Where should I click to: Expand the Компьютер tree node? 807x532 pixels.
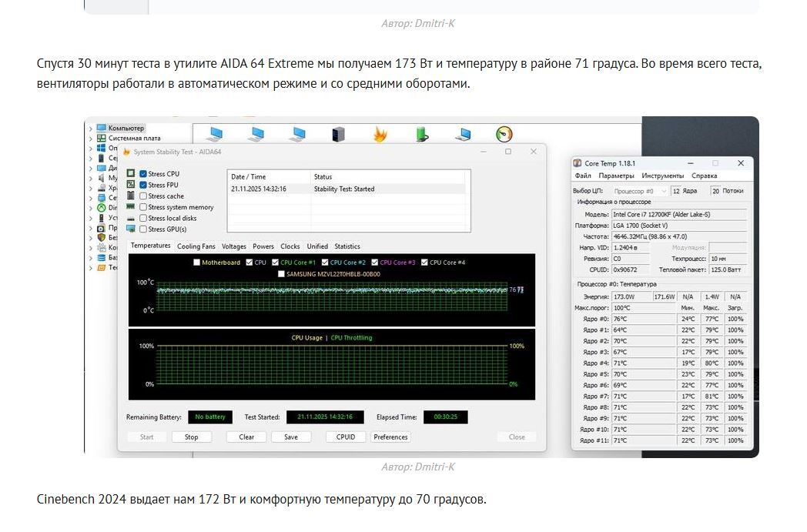[90, 129]
